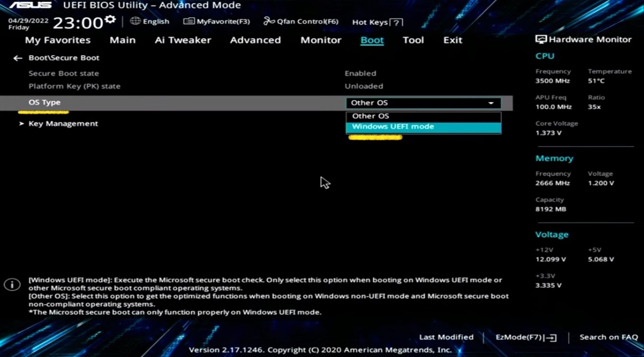Viewport: 644px width, 357px height.
Task: Click English language selector
Action: click(x=156, y=21)
